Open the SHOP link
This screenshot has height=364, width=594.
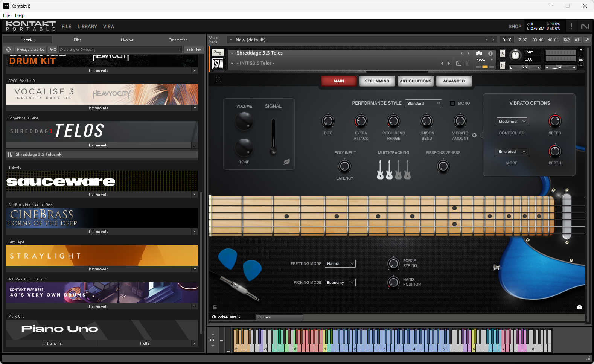pos(515,27)
